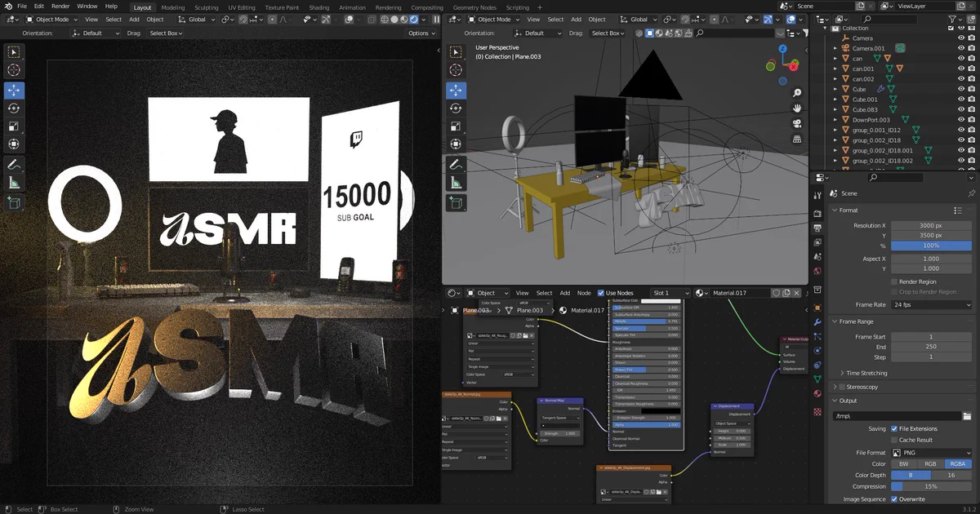Viewport: 980px width, 514px height.
Task: Toggle visibility eye for DownPort.003
Action: [x=961, y=120]
